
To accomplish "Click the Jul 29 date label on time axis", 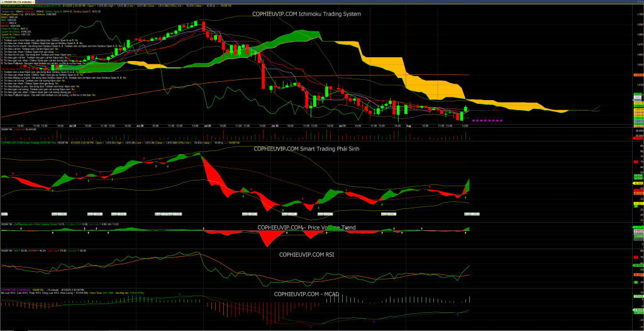I will tap(208, 126).
